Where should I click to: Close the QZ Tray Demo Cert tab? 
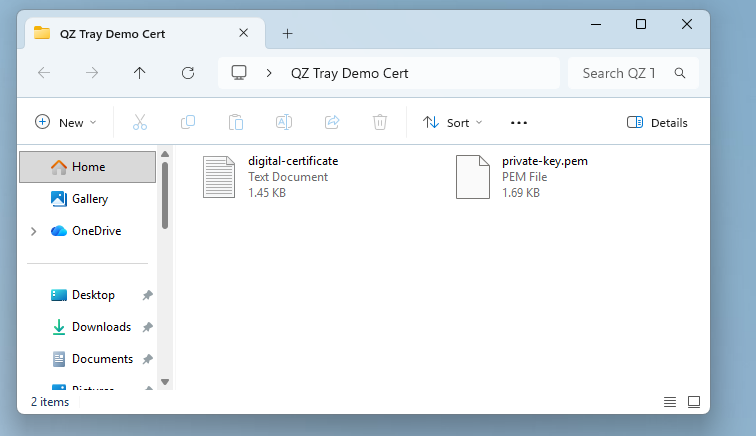243,33
